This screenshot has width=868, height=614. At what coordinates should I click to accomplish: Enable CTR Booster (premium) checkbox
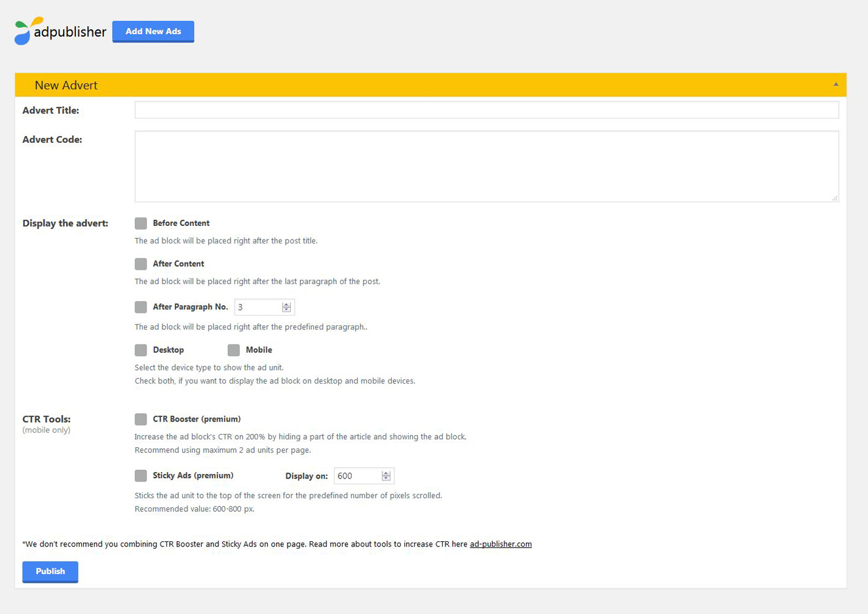[141, 419]
